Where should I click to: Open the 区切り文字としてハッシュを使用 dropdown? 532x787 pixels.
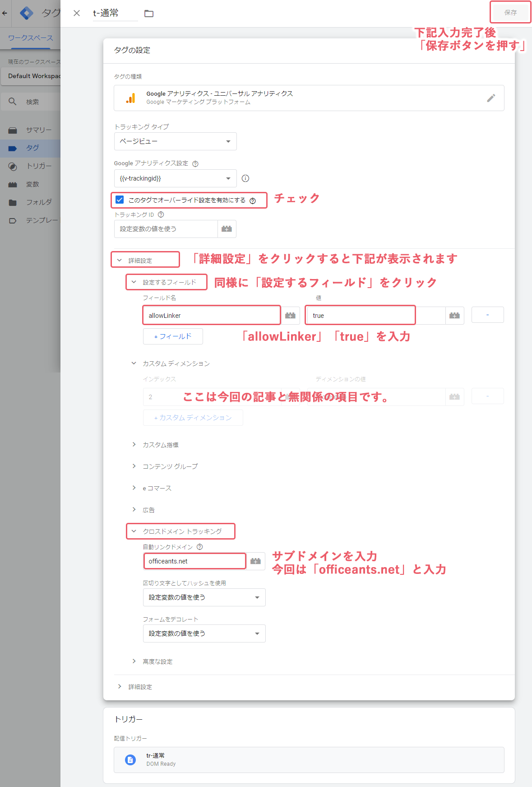(204, 597)
